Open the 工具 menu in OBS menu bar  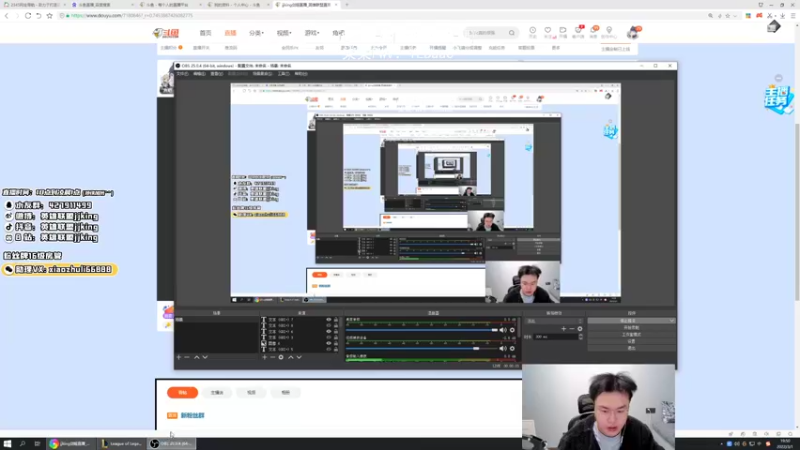click(x=284, y=74)
